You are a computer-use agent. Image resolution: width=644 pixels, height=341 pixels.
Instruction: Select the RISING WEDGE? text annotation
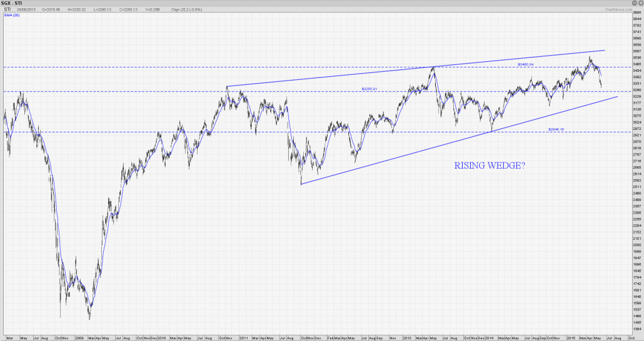click(490, 167)
